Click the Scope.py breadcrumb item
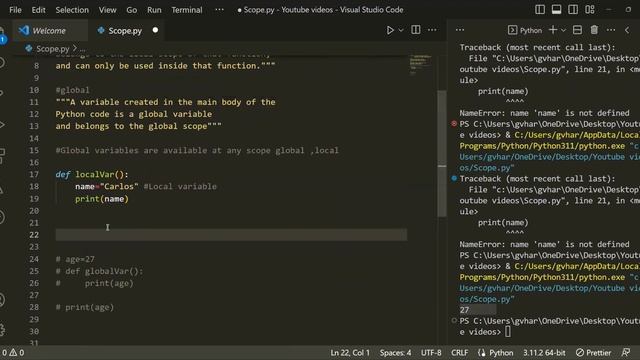640x360 pixels. 53,49
